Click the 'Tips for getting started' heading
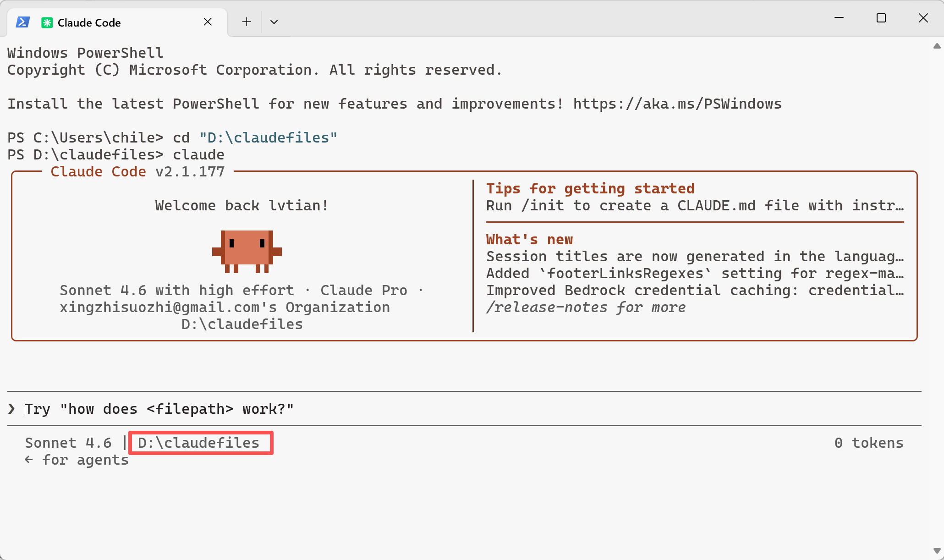The height and width of the screenshot is (560, 944). pyautogui.click(x=590, y=188)
